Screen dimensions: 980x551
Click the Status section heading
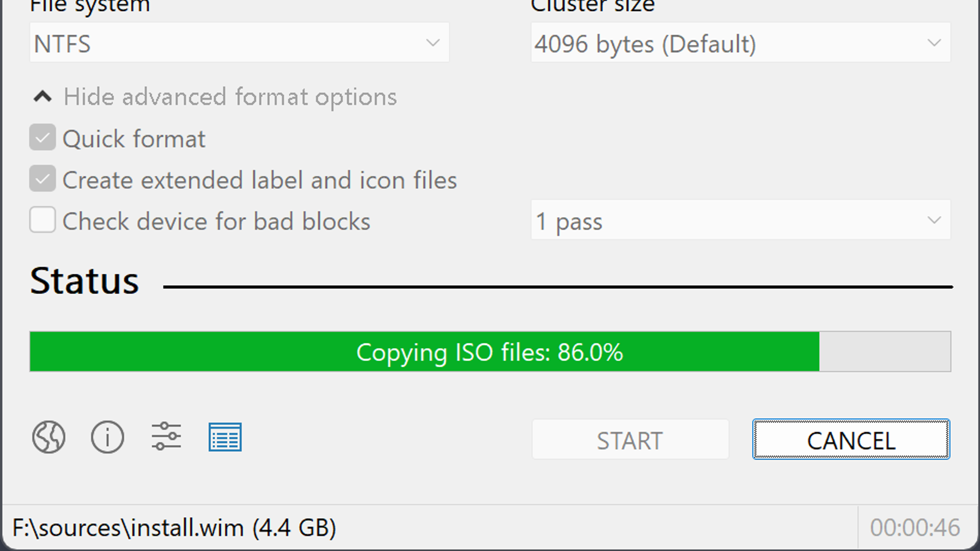pyautogui.click(x=85, y=282)
